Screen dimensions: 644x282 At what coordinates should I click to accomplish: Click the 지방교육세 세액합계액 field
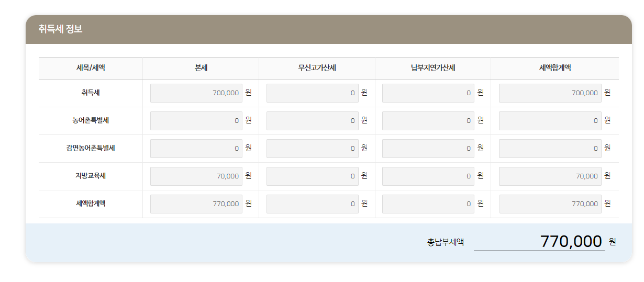[550, 176]
